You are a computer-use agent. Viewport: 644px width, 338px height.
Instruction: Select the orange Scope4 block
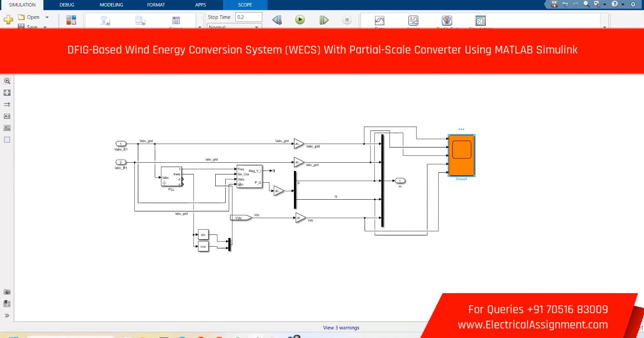click(x=461, y=155)
